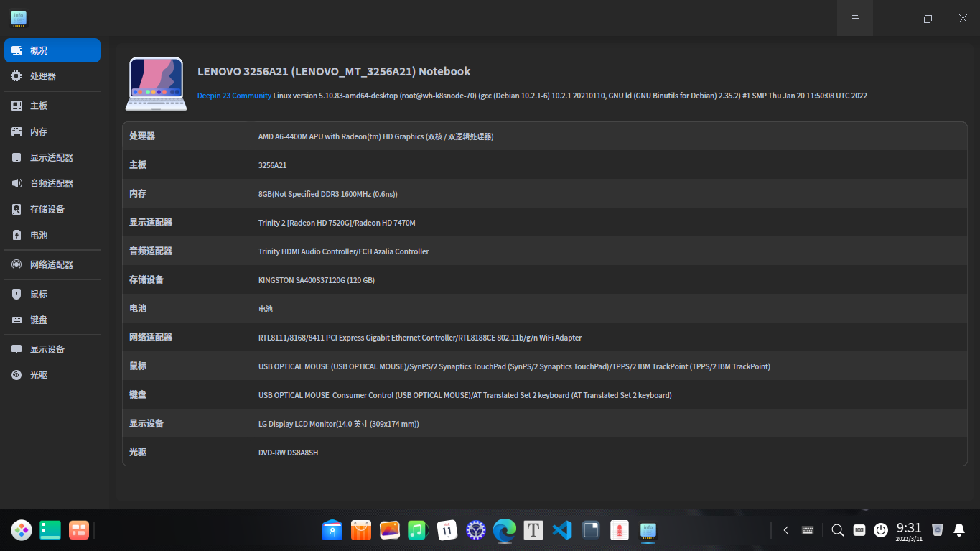980x551 pixels.
Task: Click the KINGSTON SA400S37120G storage value
Action: coord(317,280)
